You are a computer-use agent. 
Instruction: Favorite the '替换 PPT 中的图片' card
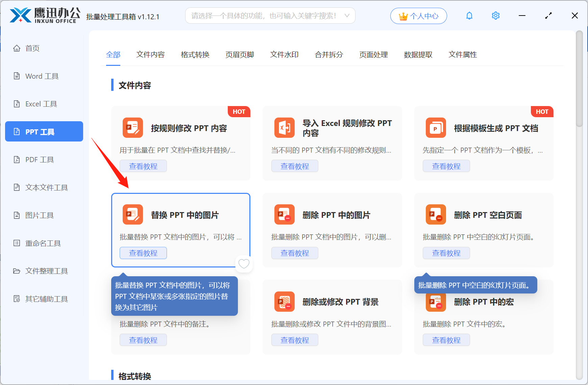[244, 264]
